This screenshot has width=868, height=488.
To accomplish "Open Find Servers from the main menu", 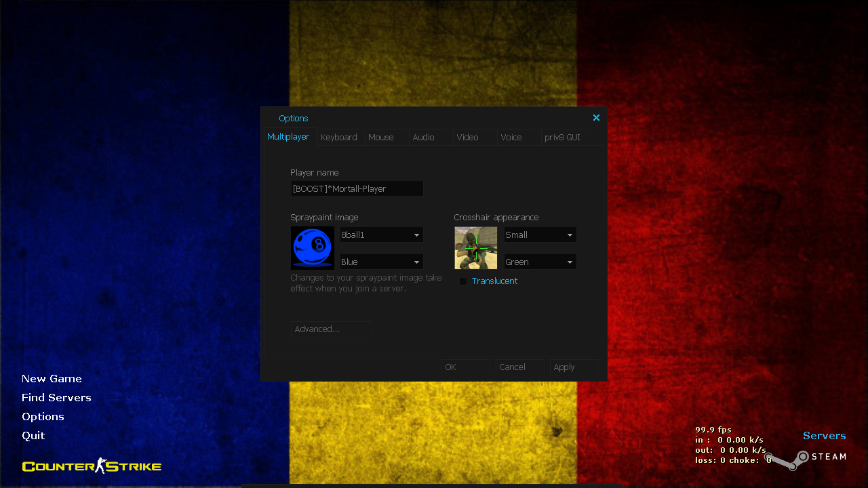I will point(56,397).
